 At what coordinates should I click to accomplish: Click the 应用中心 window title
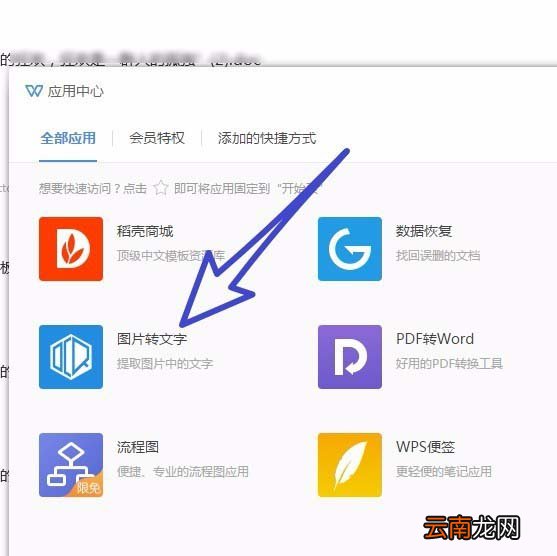[76, 91]
